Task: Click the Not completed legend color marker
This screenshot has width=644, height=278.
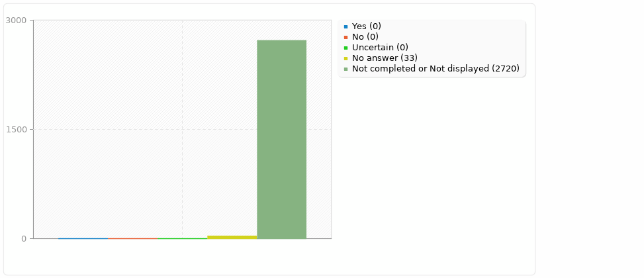Action: click(345, 69)
